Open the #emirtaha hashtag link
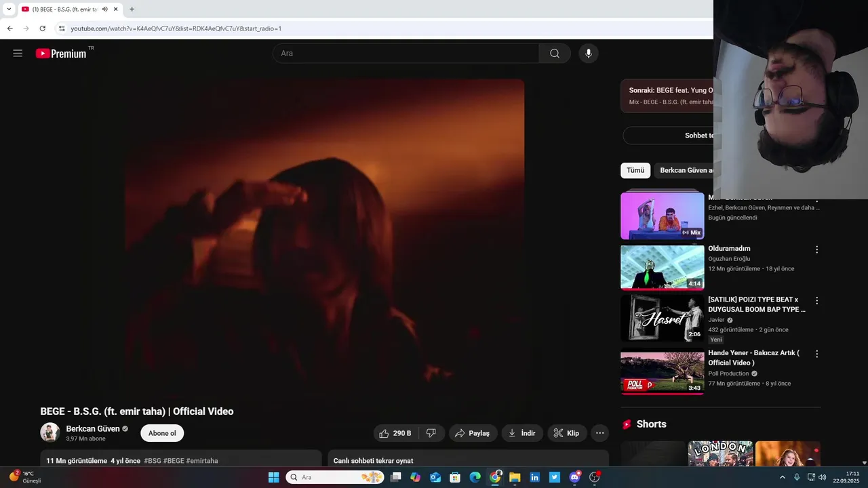Screen dimensions: 868x488 tap(202, 461)
